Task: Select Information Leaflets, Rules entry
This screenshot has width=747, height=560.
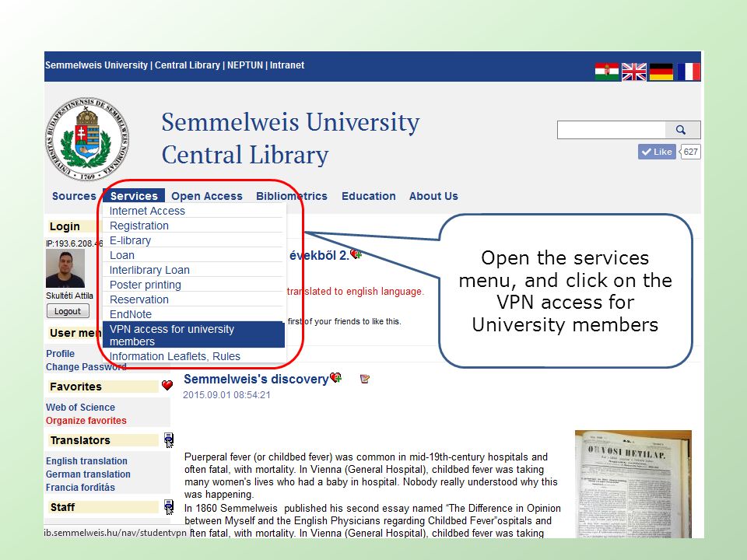Action: pyautogui.click(x=194, y=355)
